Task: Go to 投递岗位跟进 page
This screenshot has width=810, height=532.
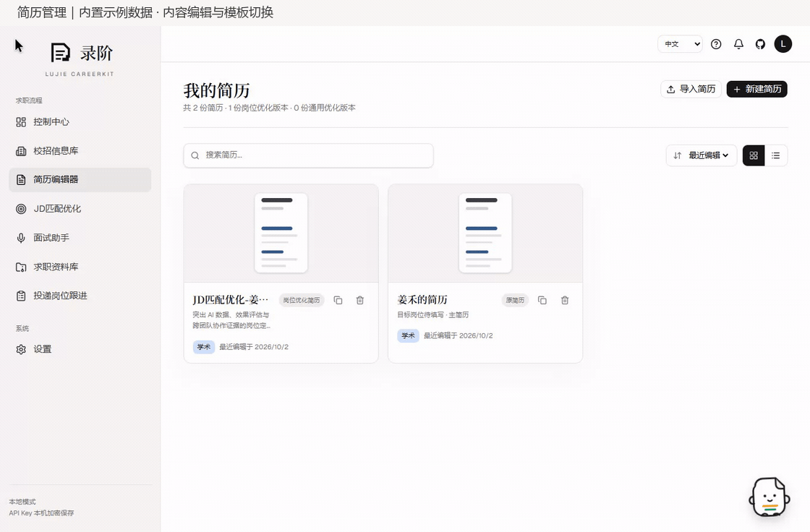Action: click(80, 296)
